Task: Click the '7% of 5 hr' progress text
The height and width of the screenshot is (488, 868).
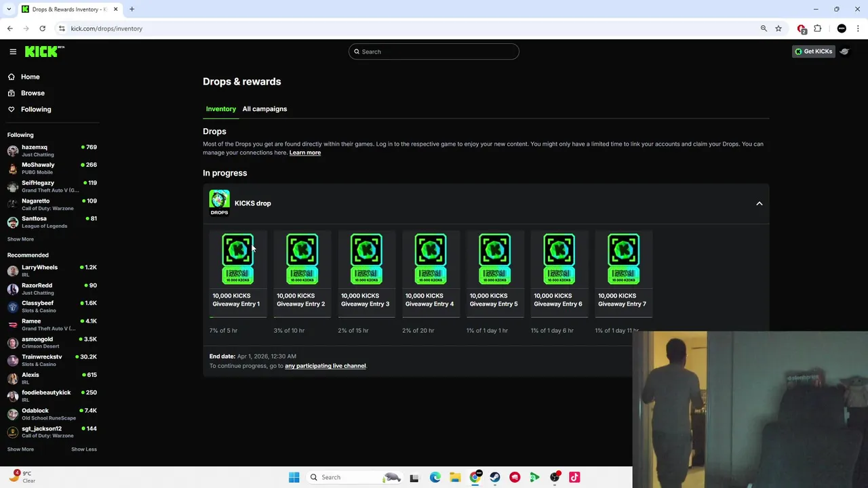Action: point(223,331)
